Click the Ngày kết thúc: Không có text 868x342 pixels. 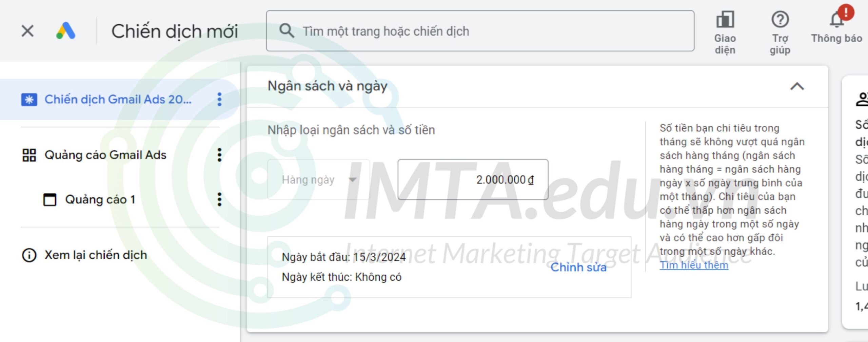click(x=341, y=277)
